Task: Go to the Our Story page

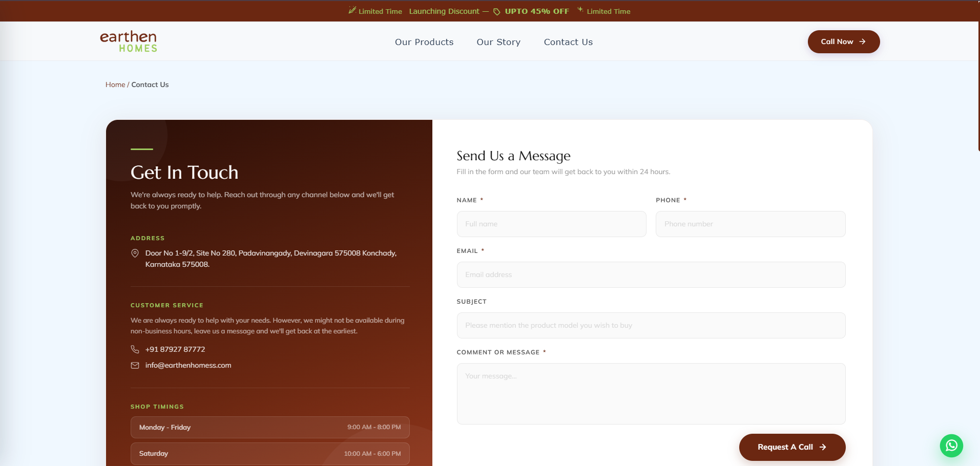Action: [x=498, y=42]
